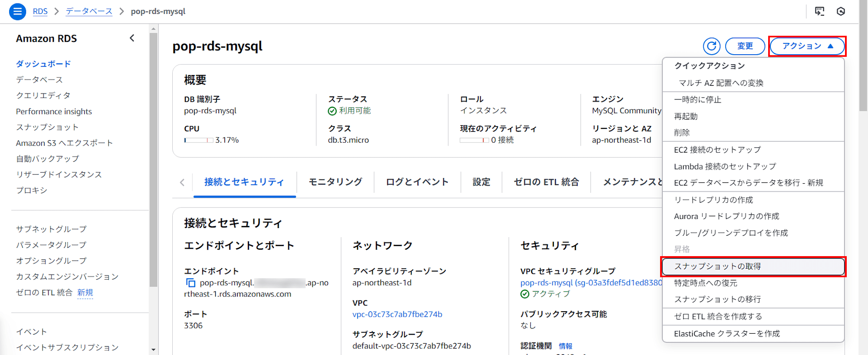Viewport: 868px width, 355px height.
Task: Open Amazon S3 へエクスポート in sidebar
Action: [65, 143]
